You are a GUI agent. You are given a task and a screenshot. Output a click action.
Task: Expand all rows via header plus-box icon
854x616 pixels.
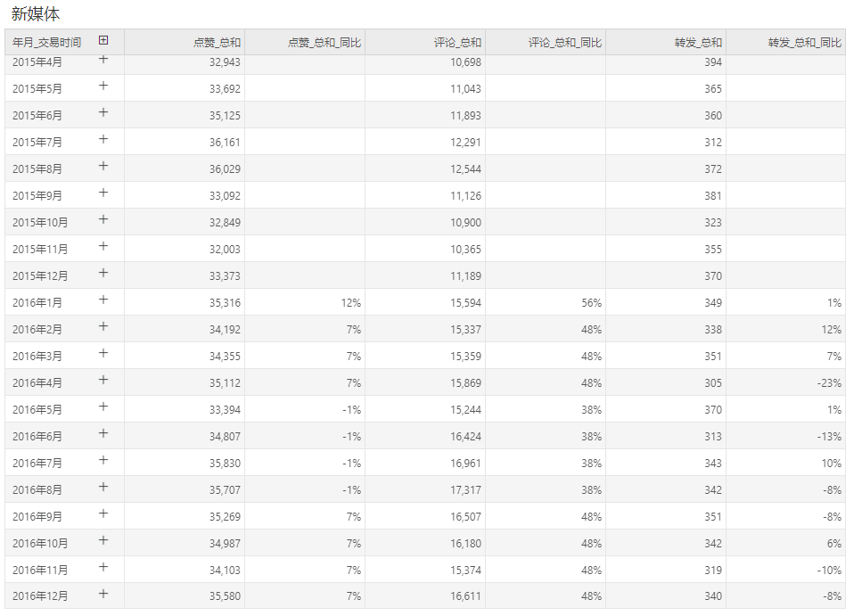(x=103, y=40)
